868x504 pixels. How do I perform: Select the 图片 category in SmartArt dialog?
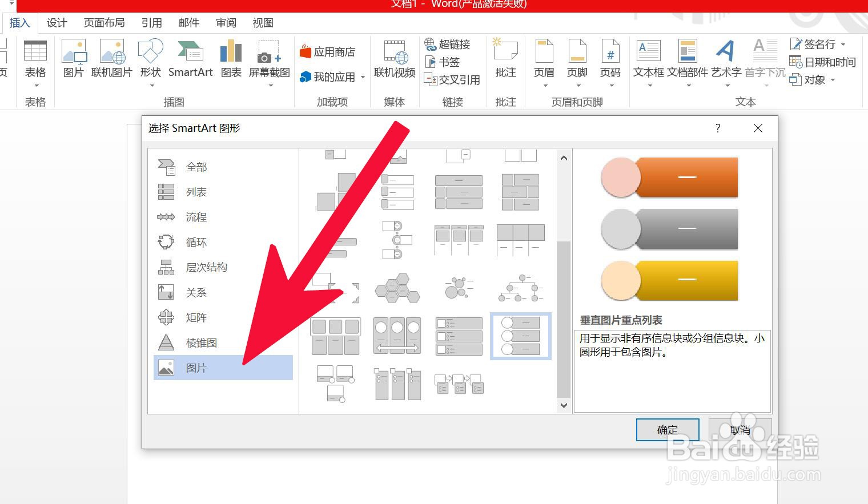click(196, 368)
